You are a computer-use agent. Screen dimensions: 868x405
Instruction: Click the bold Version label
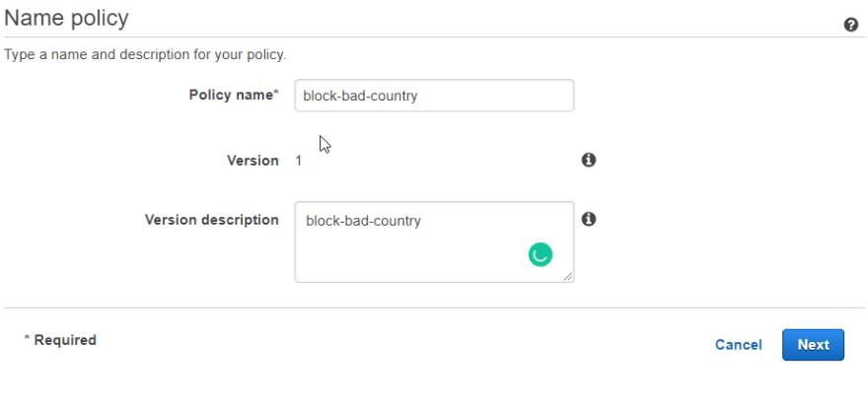pyautogui.click(x=253, y=161)
